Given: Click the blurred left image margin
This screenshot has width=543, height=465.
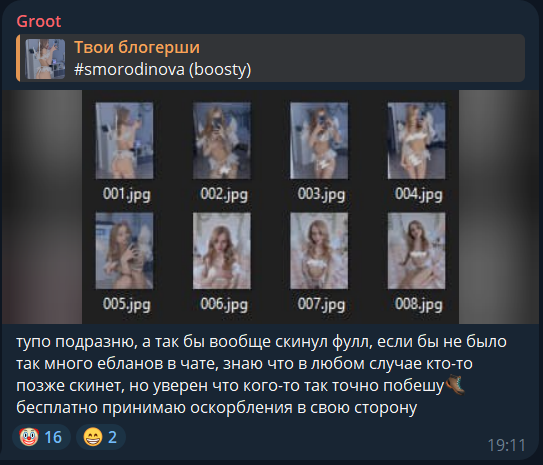Looking at the screenshot, I should tap(42, 207).
